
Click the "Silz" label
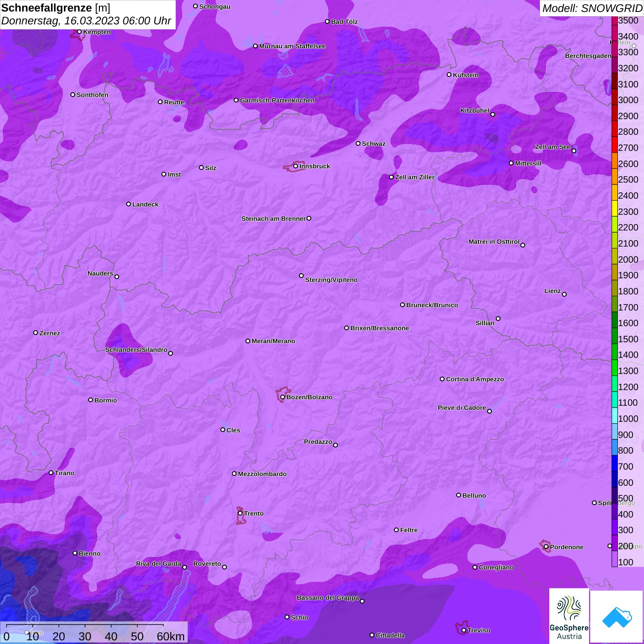pyautogui.click(x=211, y=168)
